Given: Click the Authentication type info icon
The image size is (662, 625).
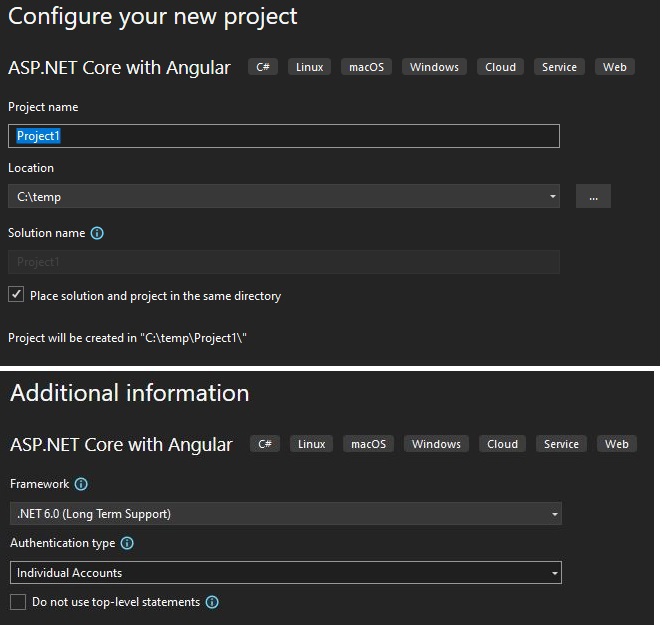Looking at the screenshot, I should coord(127,543).
